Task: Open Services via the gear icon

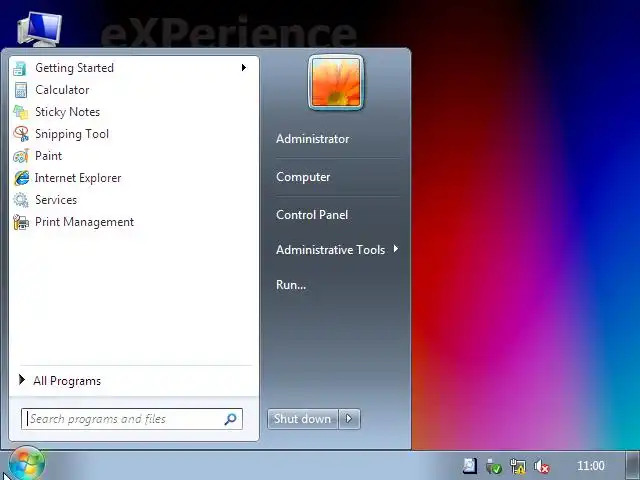Action: click(x=20, y=200)
